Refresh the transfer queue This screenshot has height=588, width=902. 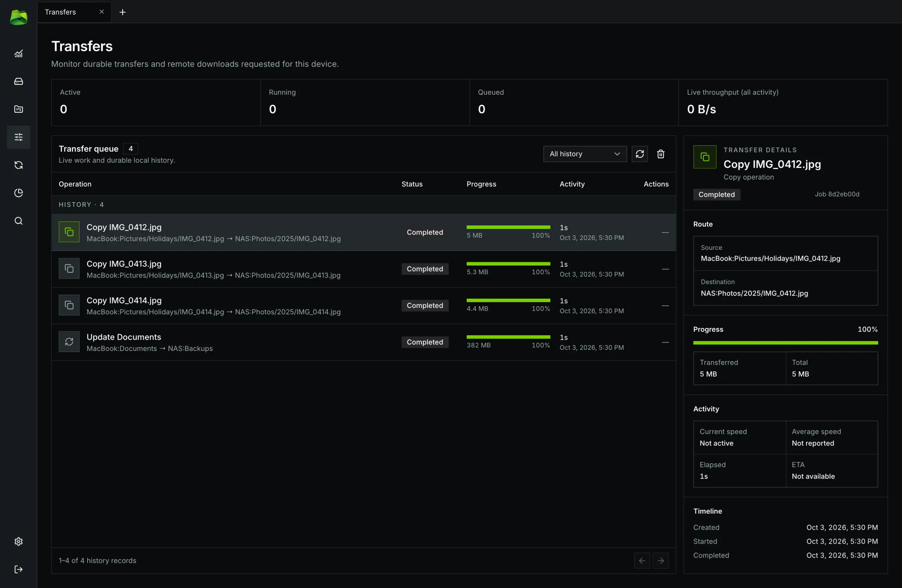pos(639,154)
